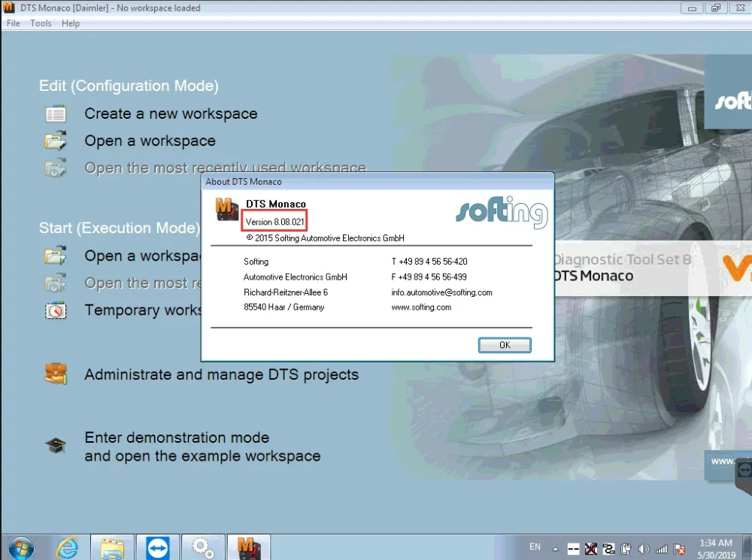Click Open a workspace icon under Execution Mode
The height and width of the screenshot is (560, 752).
coord(56,255)
